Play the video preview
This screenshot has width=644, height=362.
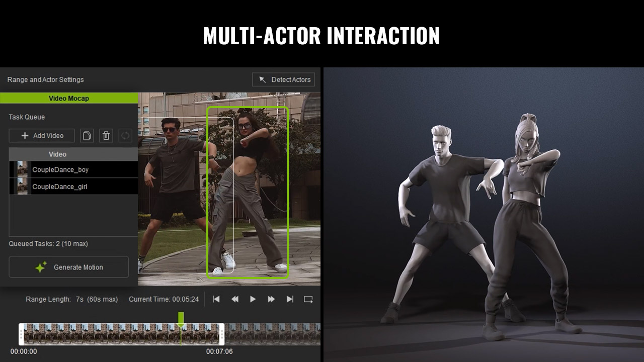[x=253, y=299]
